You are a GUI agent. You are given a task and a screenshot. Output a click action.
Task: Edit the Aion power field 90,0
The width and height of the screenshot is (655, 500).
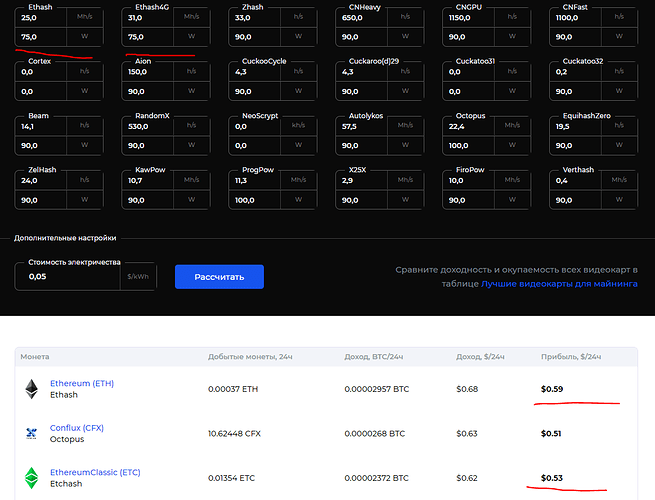click(x=148, y=91)
